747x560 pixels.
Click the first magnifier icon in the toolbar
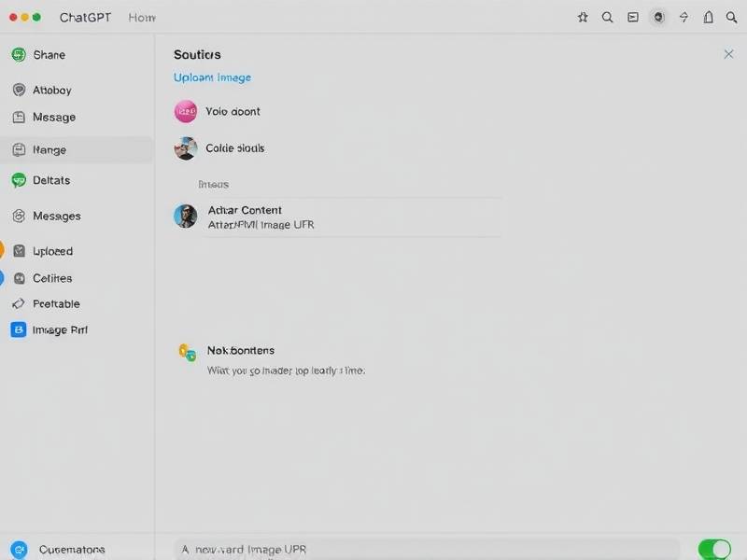pyautogui.click(x=608, y=17)
